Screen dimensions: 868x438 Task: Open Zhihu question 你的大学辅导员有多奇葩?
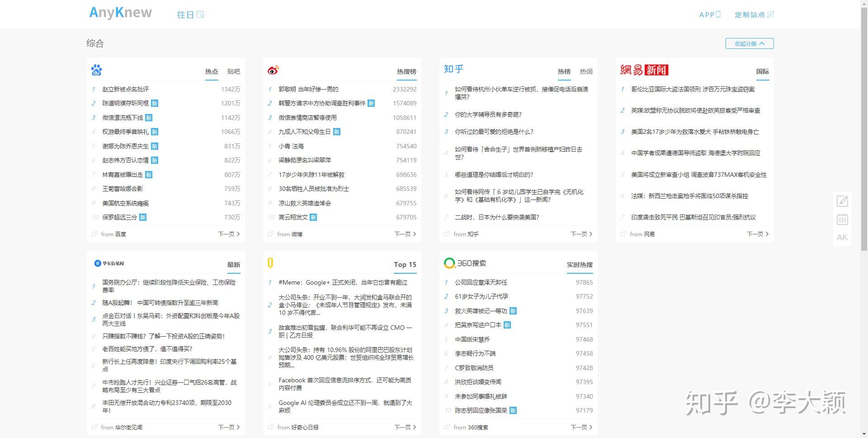pyautogui.click(x=488, y=114)
